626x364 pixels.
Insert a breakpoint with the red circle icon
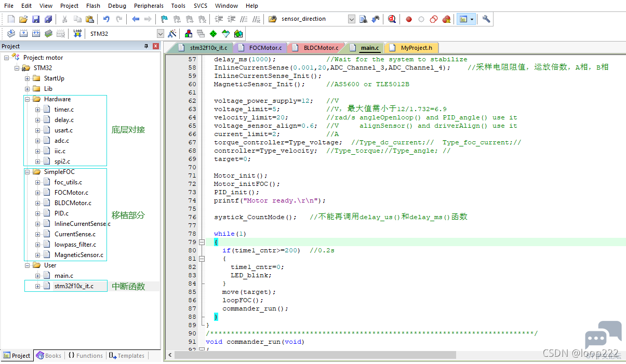(409, 19)
